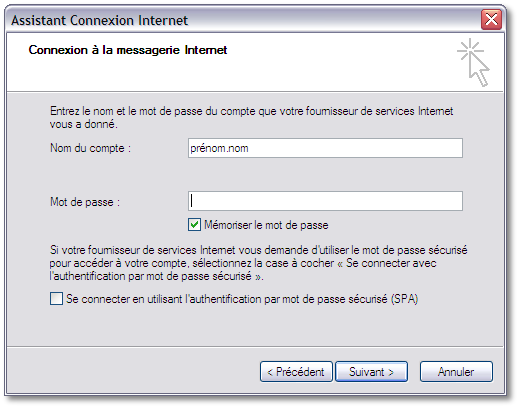Click the Si votre fournisseur de services paragraph
This screenshot has width=519, height=408.
(x=258, y=263)
